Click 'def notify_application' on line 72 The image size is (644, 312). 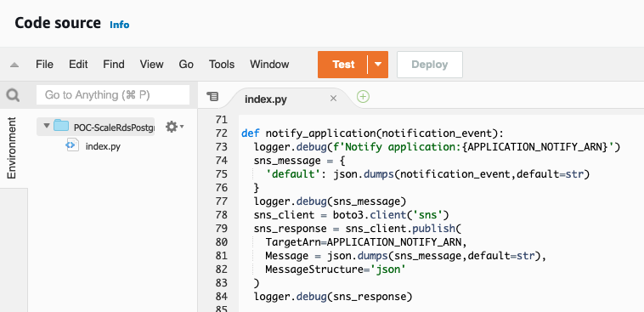[309, 133]
